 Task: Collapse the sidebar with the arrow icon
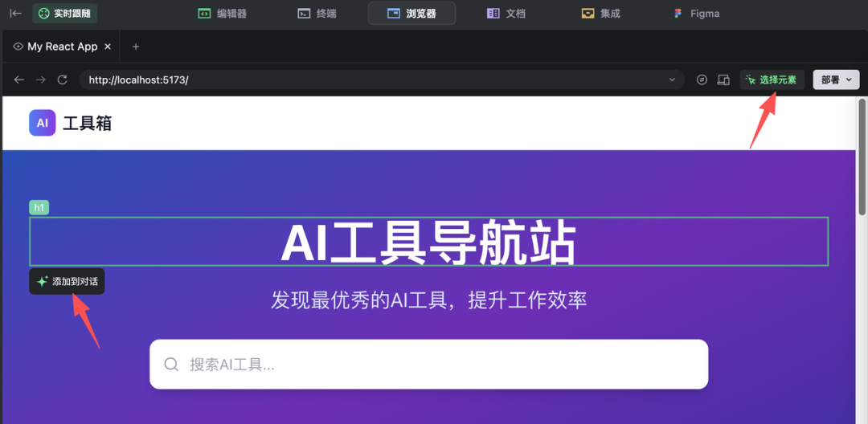15,14
